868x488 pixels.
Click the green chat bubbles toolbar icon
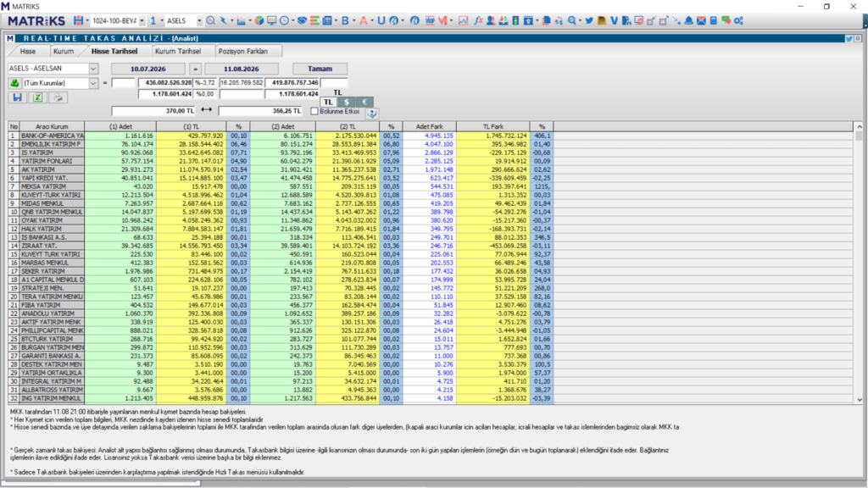(726, 20)
